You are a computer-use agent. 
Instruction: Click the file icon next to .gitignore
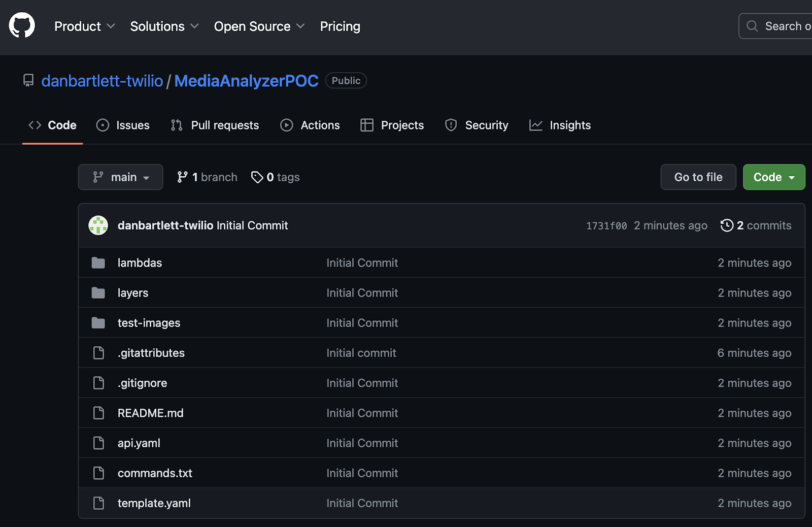[98, 383]
